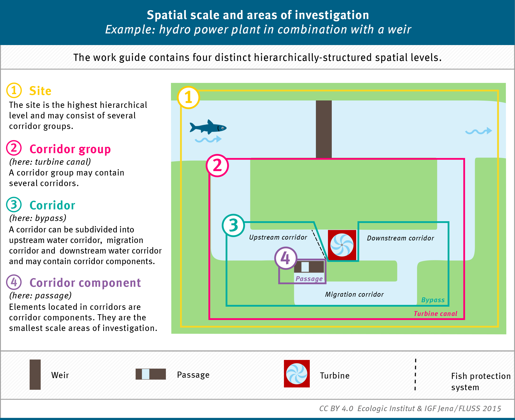Click 'A corridor can be subdivided into' paragraph

[85, 245]
